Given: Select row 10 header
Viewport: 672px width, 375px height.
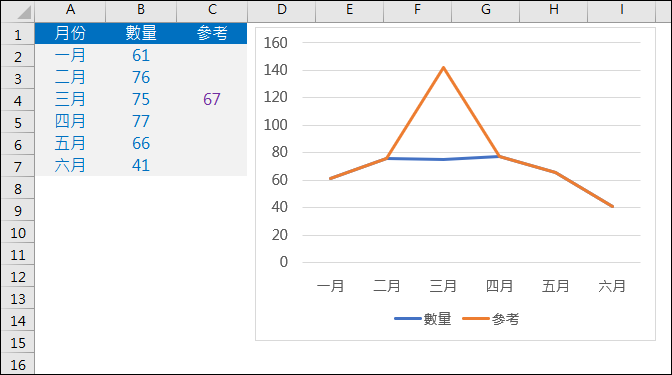Looking at the screenshot, I should (18, 232).
